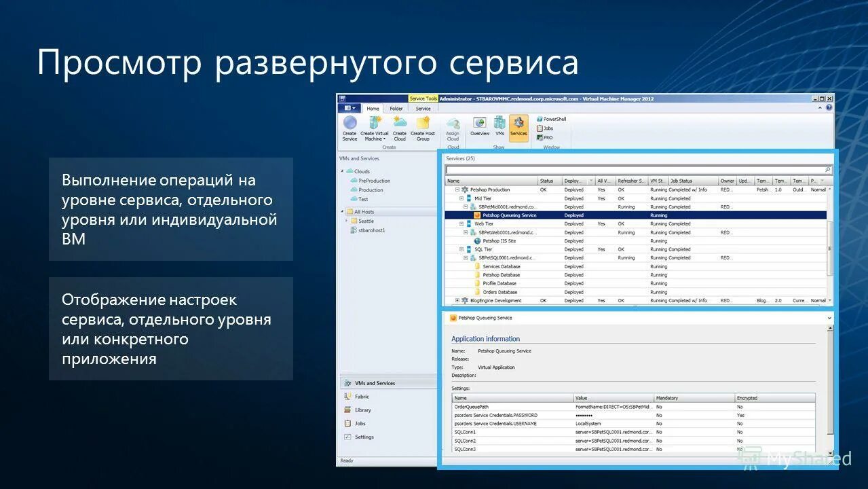Open the Fabric workspace
Image resolution: width=868 pixels, height=489 pixels.
tap(362, 396)
